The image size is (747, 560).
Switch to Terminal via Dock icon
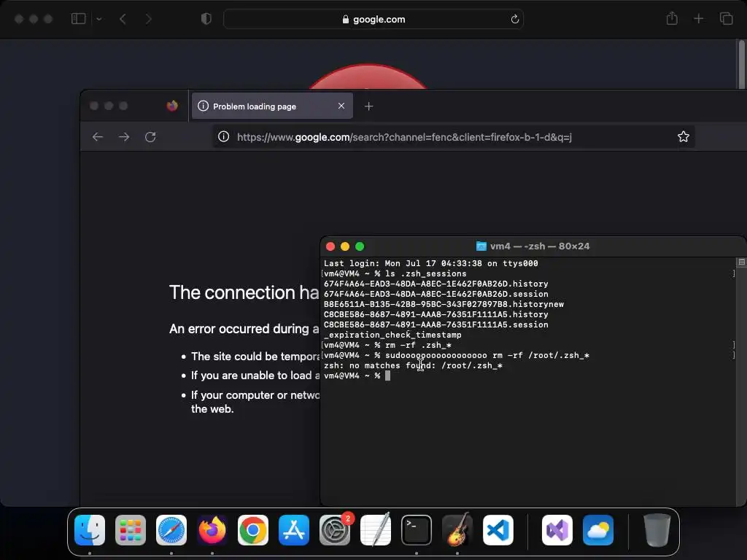(417, 530)
